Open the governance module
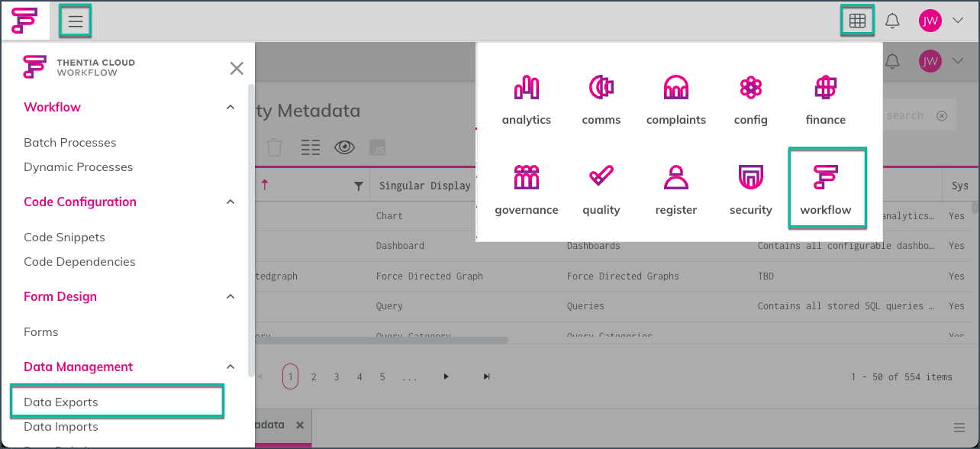 526,190
